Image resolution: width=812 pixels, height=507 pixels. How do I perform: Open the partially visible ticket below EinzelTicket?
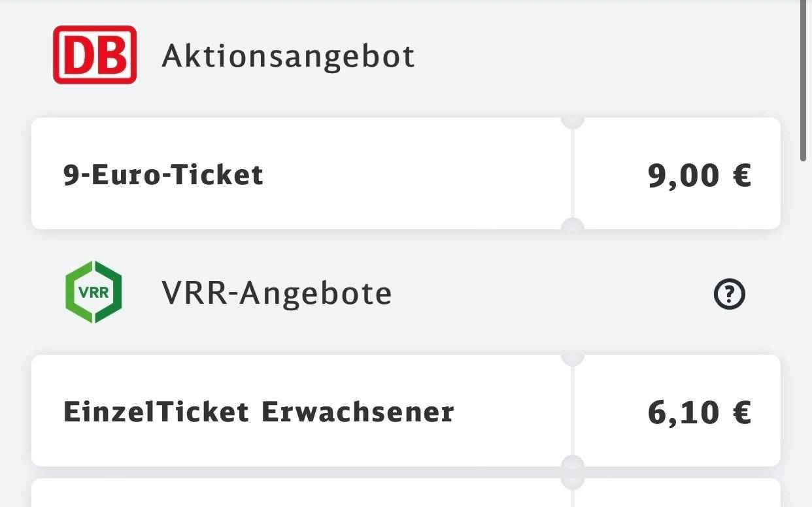click(294, 494)
